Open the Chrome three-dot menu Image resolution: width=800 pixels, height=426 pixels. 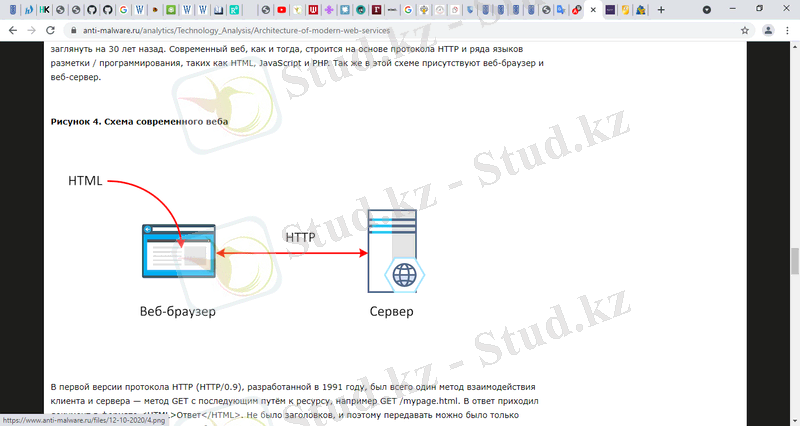coord(787,31)
